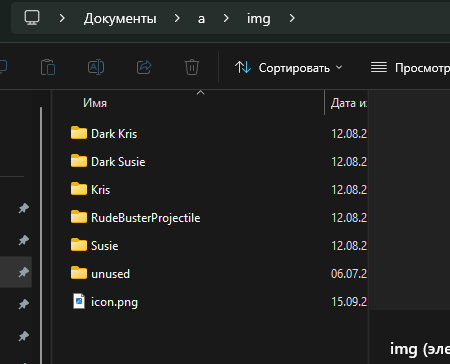Click the 15.09 date of icon.png

349,302
